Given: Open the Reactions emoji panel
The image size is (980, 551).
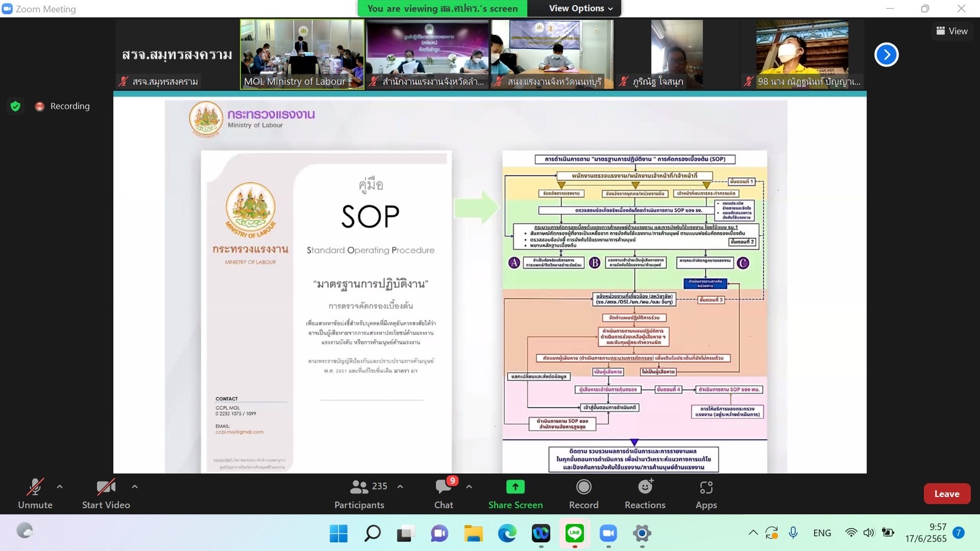Looking at the screenshot, I should [x=645, y=494].
